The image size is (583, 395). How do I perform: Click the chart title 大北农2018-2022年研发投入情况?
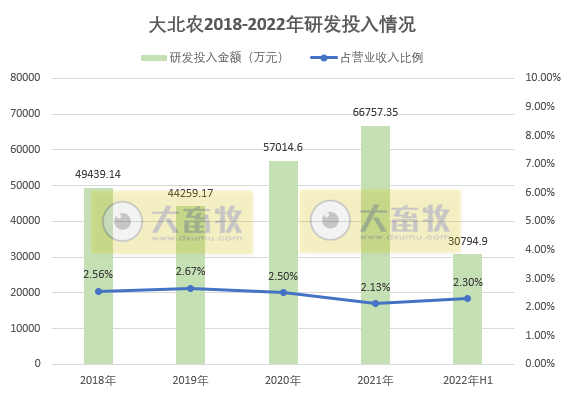(x=282, y=25)
